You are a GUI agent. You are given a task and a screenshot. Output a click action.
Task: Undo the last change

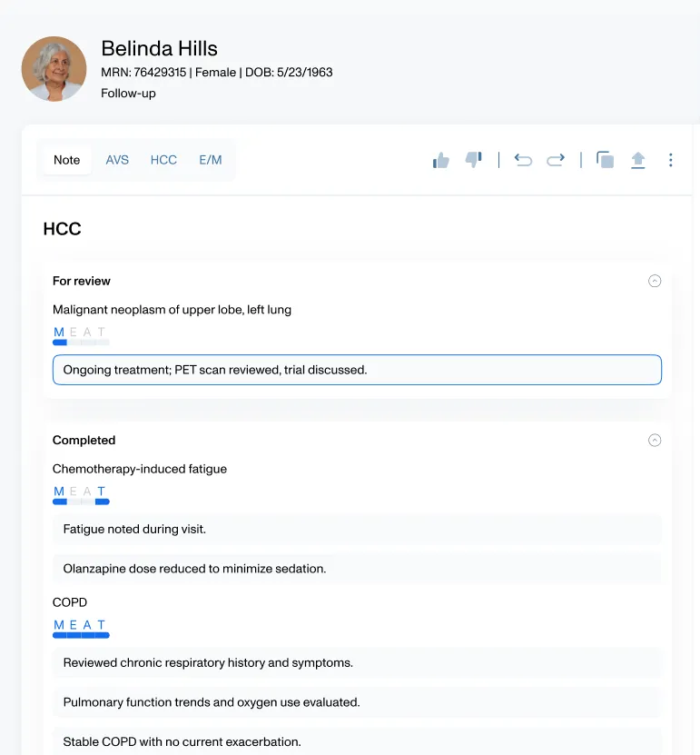coord(523,160)
